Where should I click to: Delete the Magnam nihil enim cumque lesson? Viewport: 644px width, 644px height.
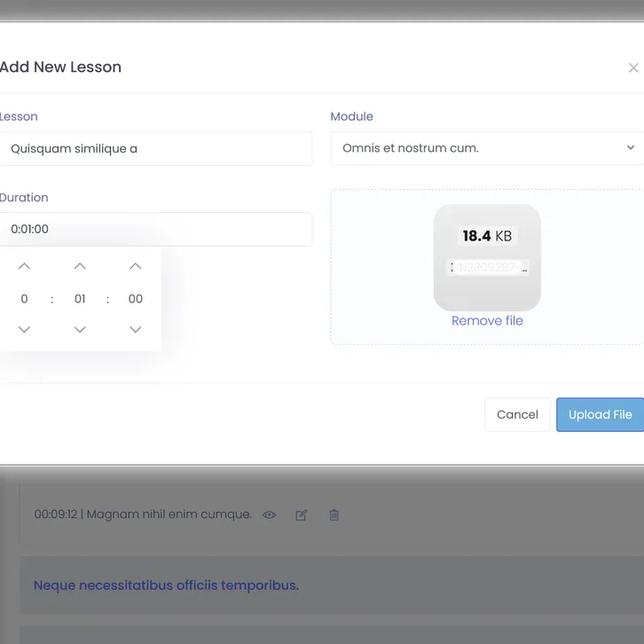point(334,514)
